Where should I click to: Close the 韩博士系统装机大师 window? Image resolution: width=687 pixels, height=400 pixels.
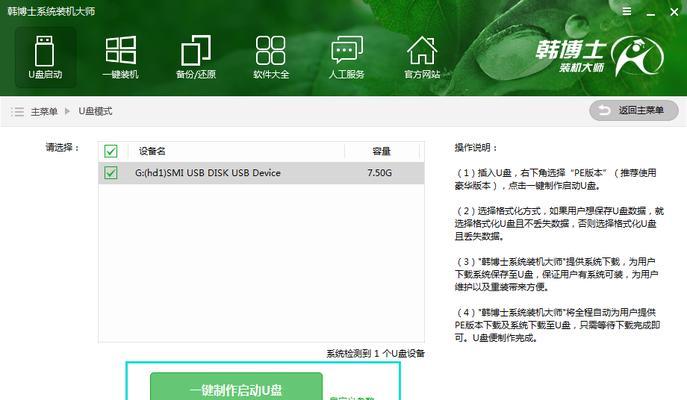674,12
